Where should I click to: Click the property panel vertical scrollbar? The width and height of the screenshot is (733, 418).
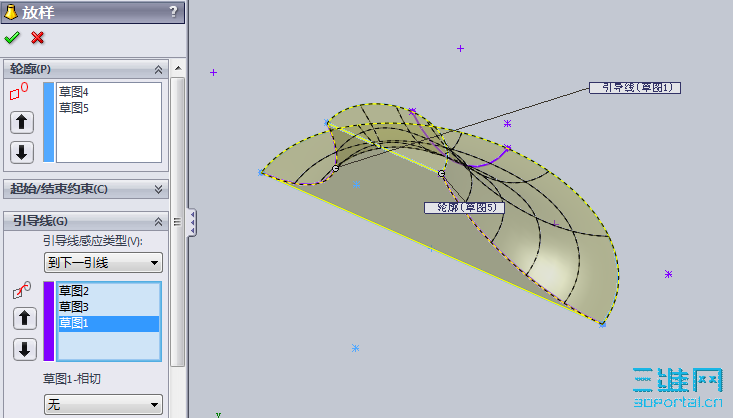pyautogui.click(x=177, y=222)
